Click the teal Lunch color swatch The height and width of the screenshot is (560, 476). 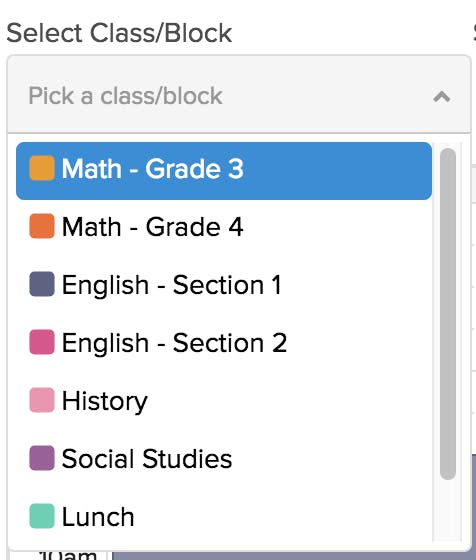(x=42, y=516)
